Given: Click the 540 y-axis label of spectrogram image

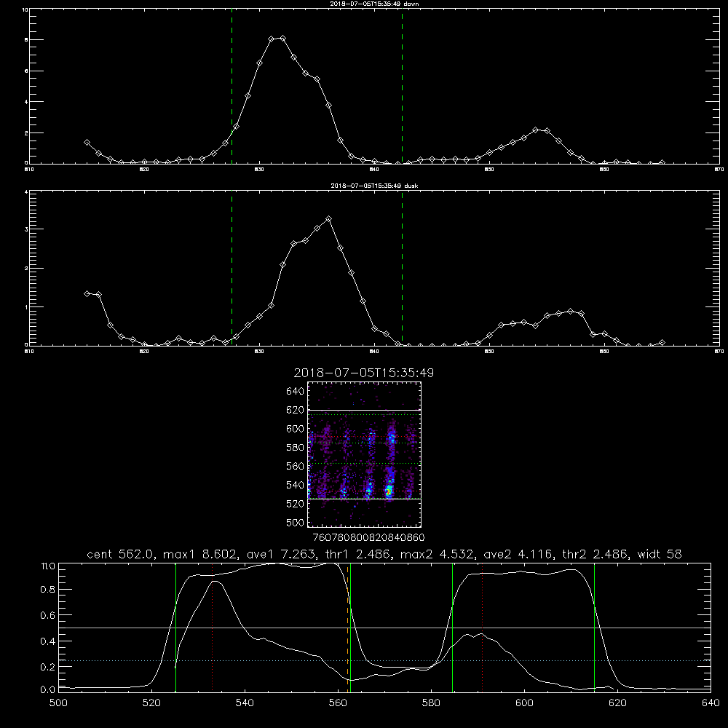Looking at the screenshot, I should pyautogui.click(x=296, y=485).
